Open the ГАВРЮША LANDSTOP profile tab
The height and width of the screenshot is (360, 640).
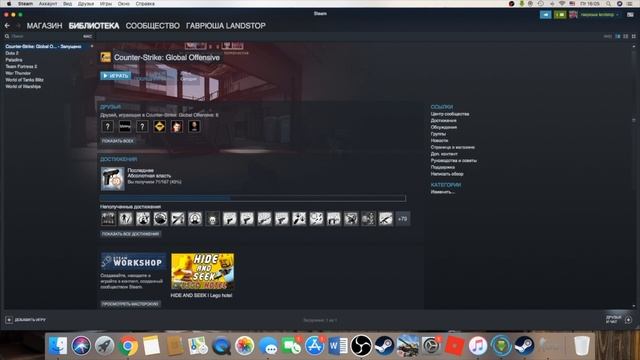point(226,26)
